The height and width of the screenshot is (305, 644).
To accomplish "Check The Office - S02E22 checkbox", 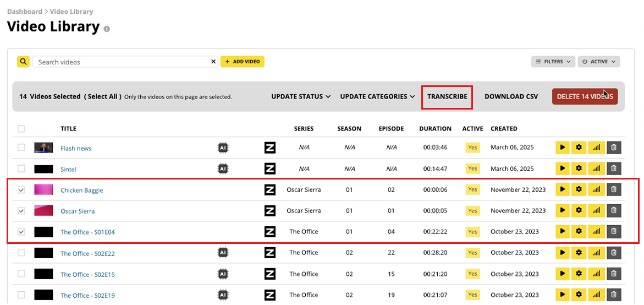I will (21, 253).
